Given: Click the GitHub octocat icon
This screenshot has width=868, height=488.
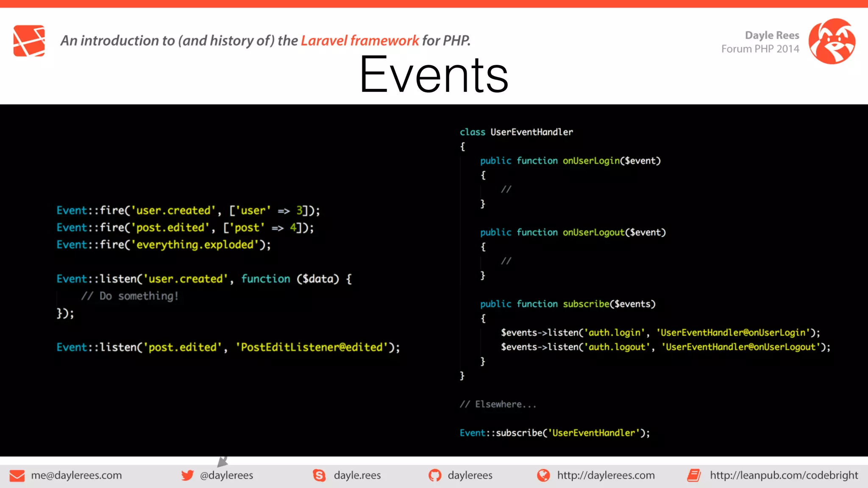Looking at the screenshot, I should coord(435,475).
